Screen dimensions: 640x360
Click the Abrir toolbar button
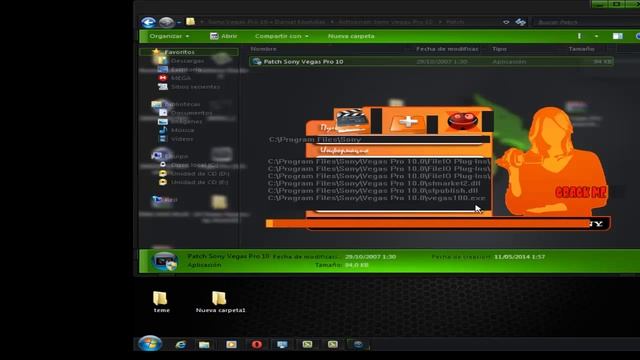pos(223,36)
